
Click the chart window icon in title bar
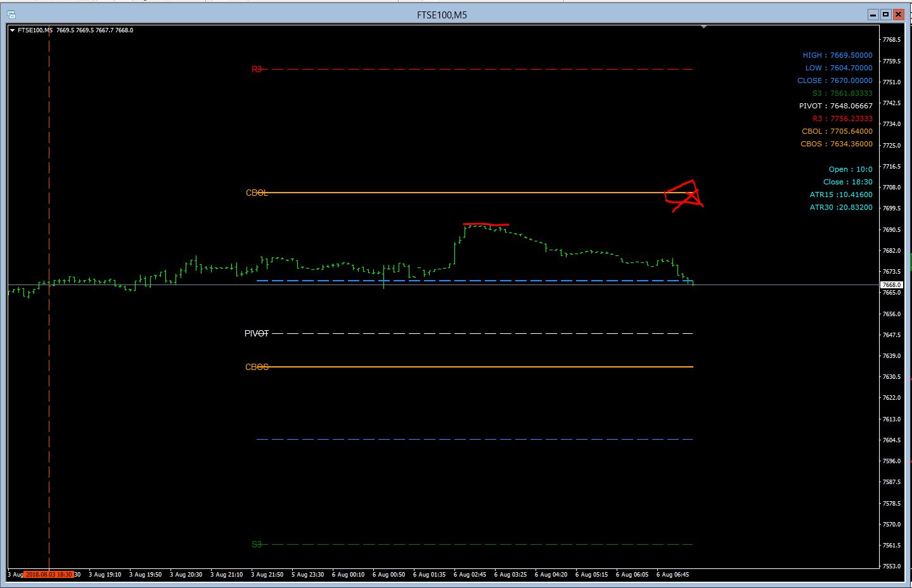12,14
